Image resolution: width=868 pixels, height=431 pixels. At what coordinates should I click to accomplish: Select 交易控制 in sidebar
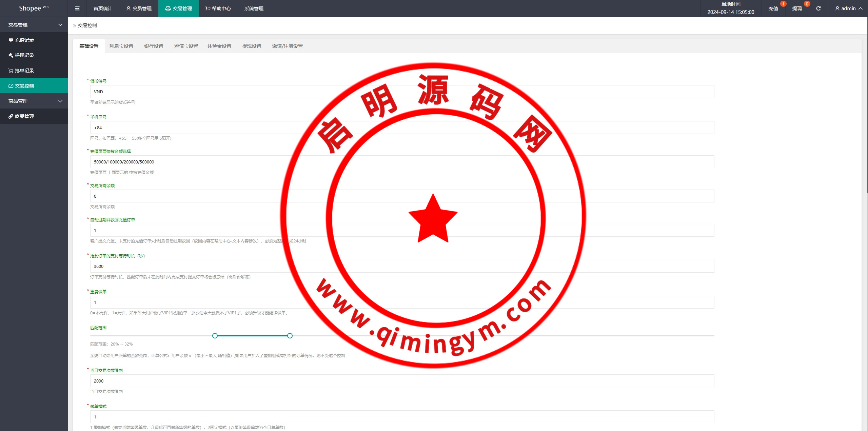click(24, 86)
